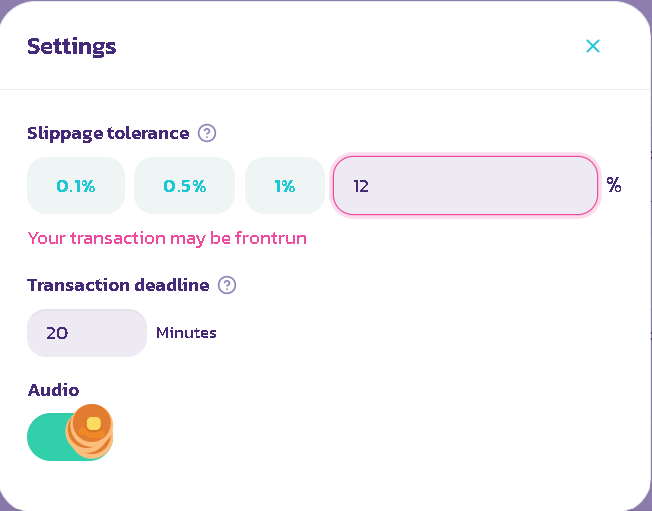Open the Slippage tolerance help tooltip icon
The width and height of the screenshot is (652, 511).
(207, 133)
